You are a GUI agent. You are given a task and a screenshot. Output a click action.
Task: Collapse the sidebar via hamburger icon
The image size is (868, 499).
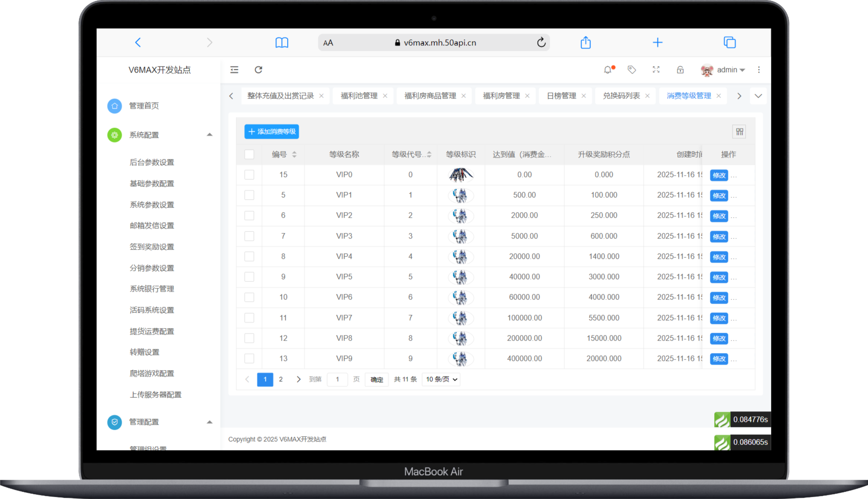[235, 70]
